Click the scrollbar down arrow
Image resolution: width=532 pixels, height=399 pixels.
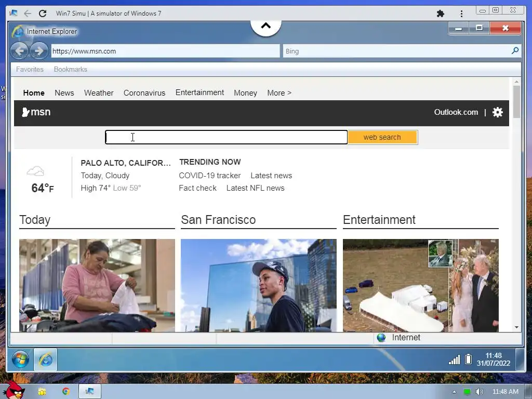tap(516, 327)
